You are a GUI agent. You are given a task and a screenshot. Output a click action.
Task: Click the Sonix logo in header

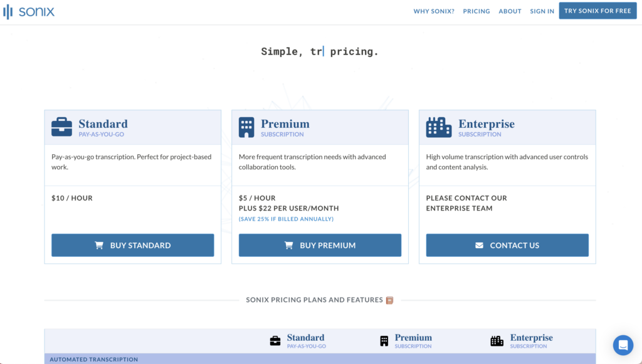[x=29, y=11]
